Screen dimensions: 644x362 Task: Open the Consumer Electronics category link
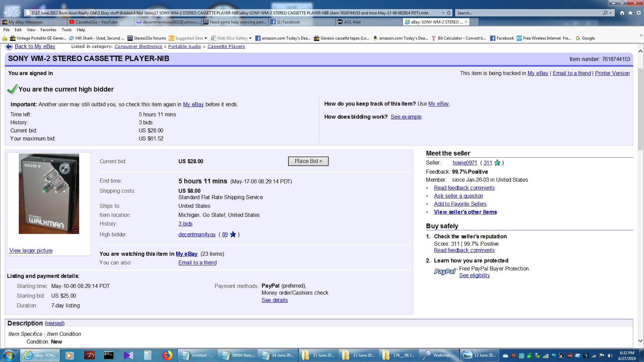(138, 47)
